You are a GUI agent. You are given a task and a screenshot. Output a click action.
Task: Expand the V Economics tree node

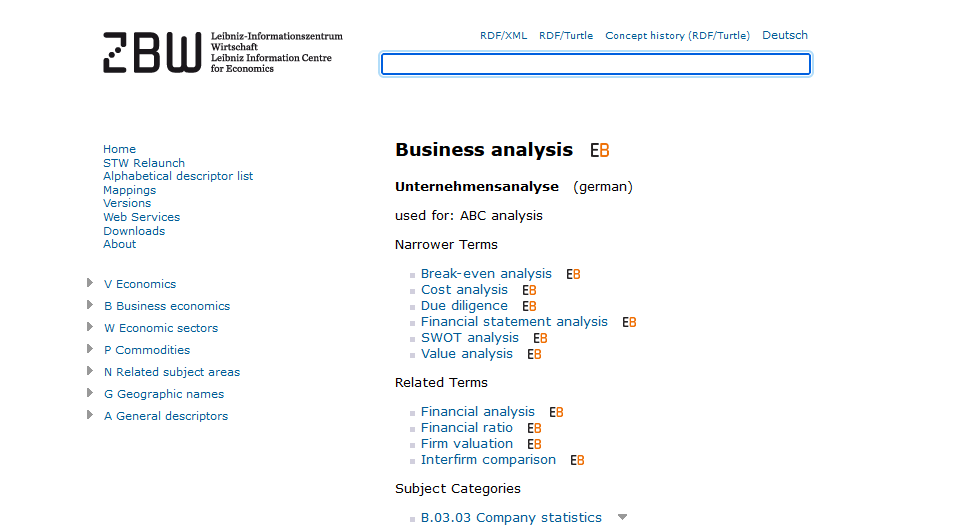point(90,283)
